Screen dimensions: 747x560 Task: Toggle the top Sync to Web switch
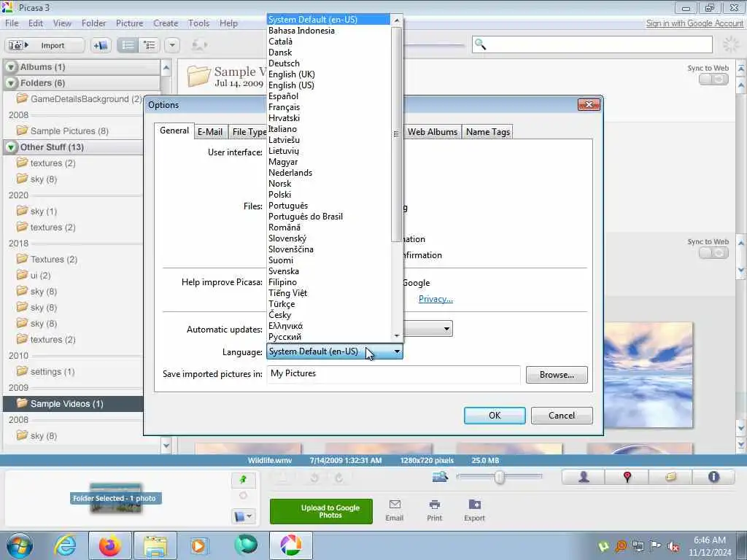pyautogui.click(x=713, y=79)
